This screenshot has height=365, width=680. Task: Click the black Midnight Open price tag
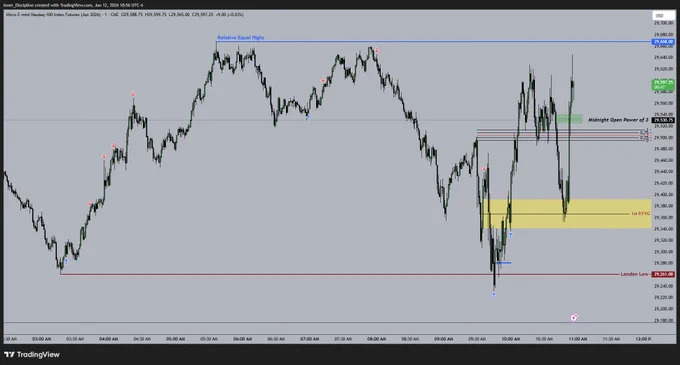pos(664,120)
